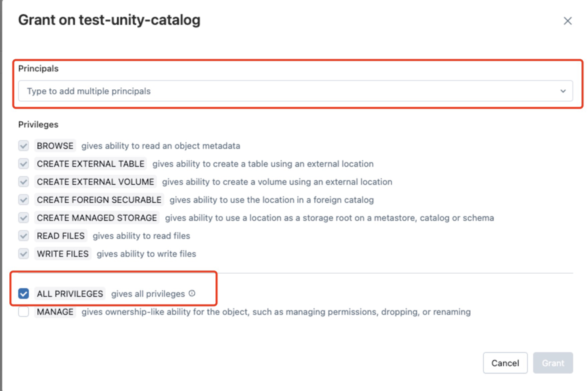
Task: Check the READ FILES privilege
Action: [x=24, y=235]
